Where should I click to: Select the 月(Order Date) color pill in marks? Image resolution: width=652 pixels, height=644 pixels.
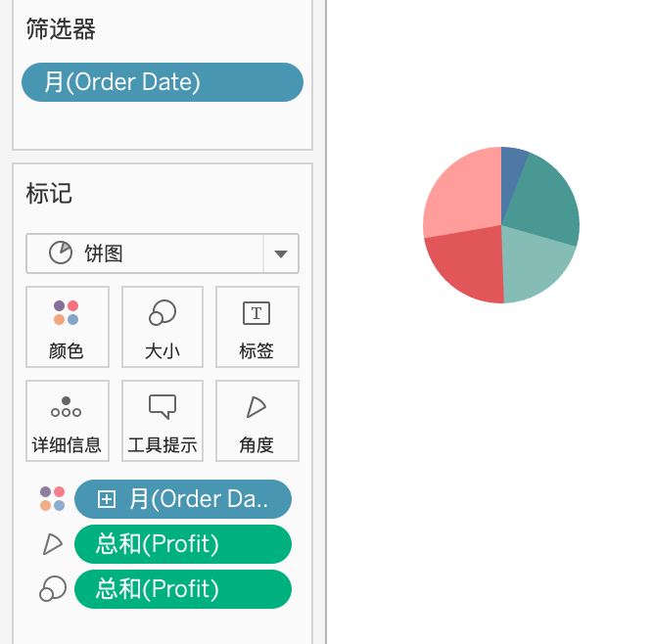click(x=183, y=499)
